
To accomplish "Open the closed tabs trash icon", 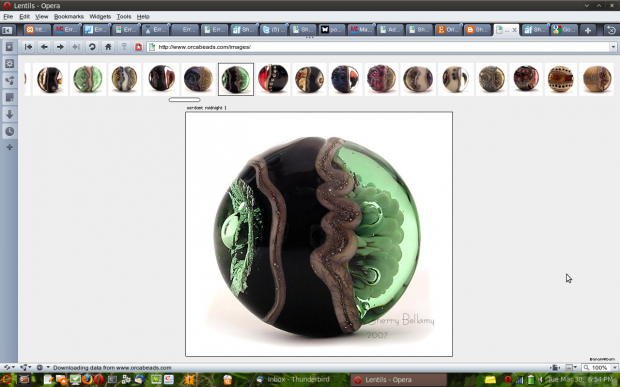I will [611, 30].
